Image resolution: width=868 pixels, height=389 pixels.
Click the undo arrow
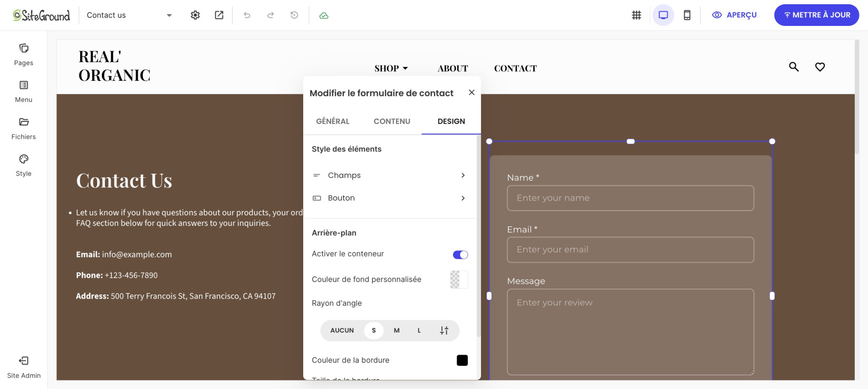pyautogui.click(x=247, y=15)
